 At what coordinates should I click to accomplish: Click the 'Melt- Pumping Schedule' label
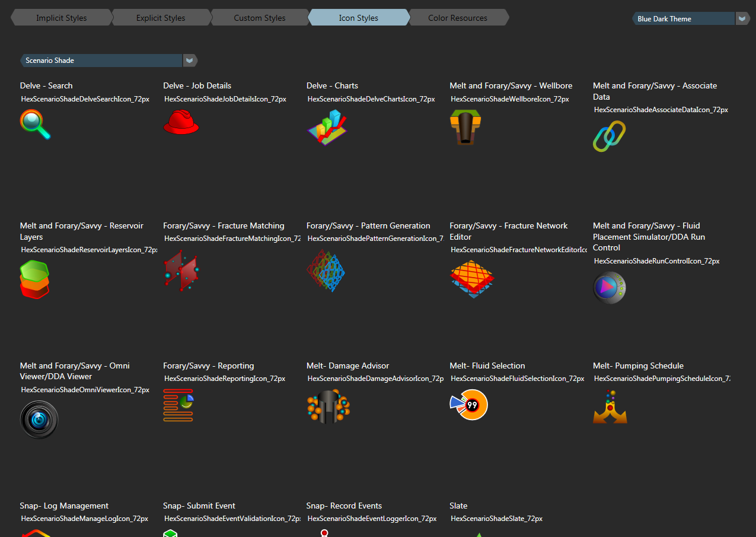click(x=638, y=366)
